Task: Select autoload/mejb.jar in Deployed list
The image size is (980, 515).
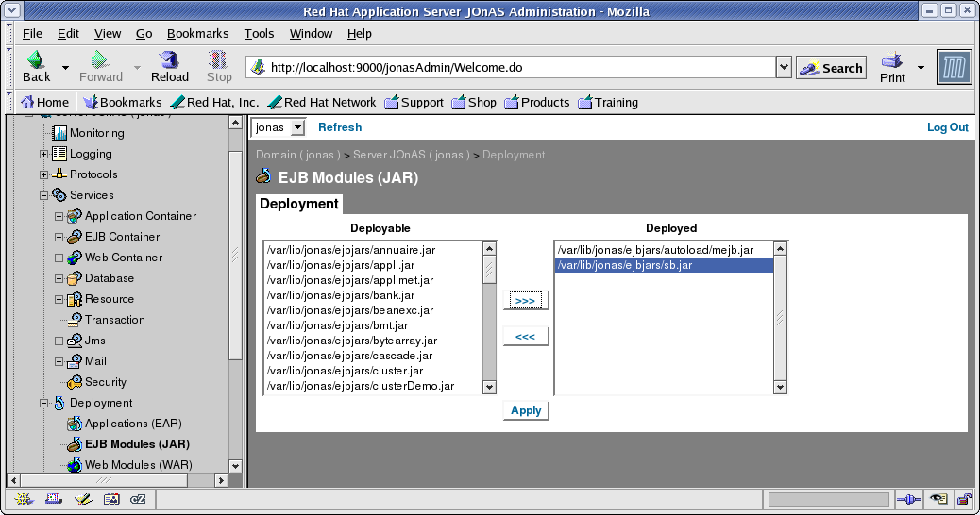Action: (x=665, y=250)
